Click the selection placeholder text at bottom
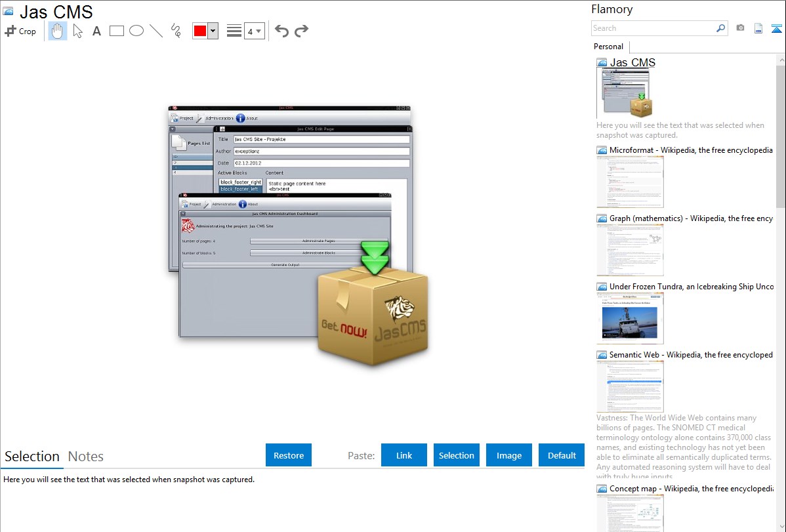Viewport: 786px width, 532px height. pos(129,480)
